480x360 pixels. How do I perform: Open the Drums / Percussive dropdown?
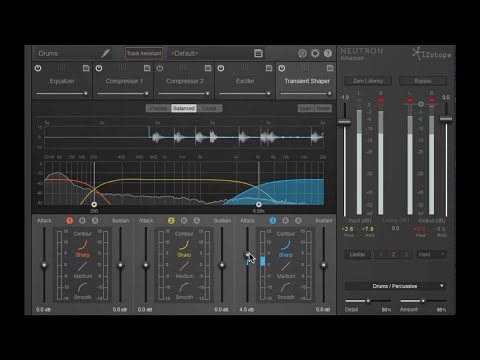coord(395,286)
